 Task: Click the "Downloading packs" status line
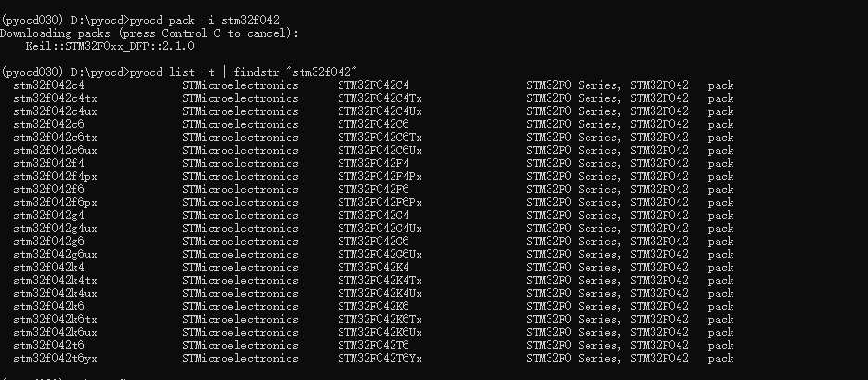pyautogui.click(x=149, y=33)
